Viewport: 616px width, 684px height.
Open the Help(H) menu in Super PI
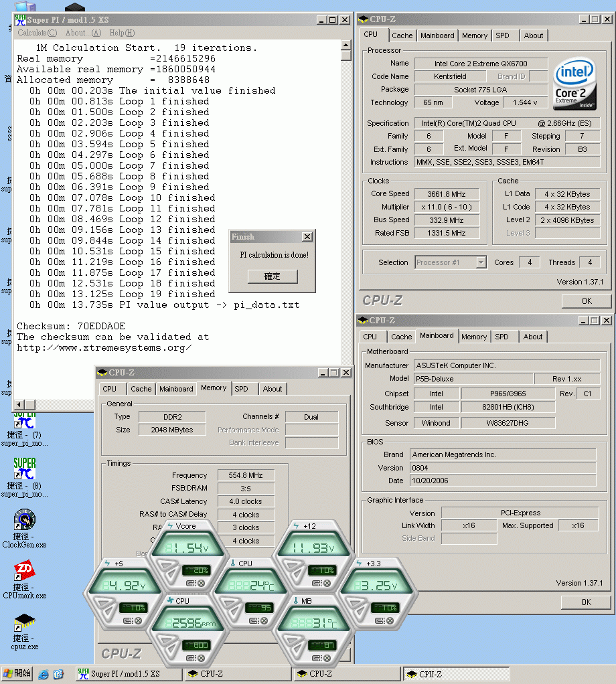pos(122,33)
